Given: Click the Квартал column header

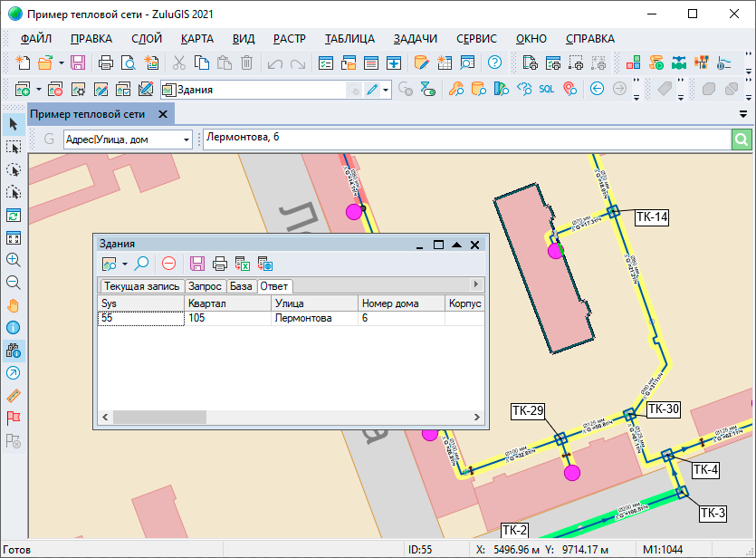Looking at the screenshot, I should point(226,303).
